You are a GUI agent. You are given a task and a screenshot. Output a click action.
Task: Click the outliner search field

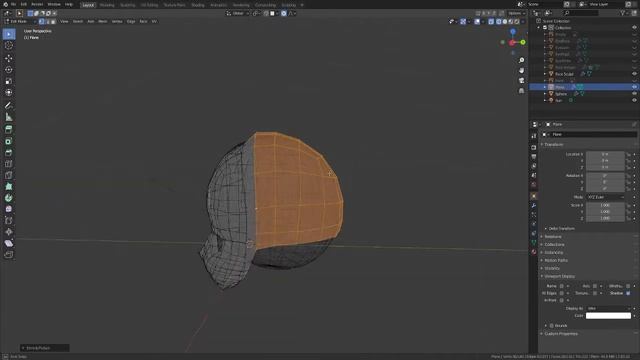[580, 13]
